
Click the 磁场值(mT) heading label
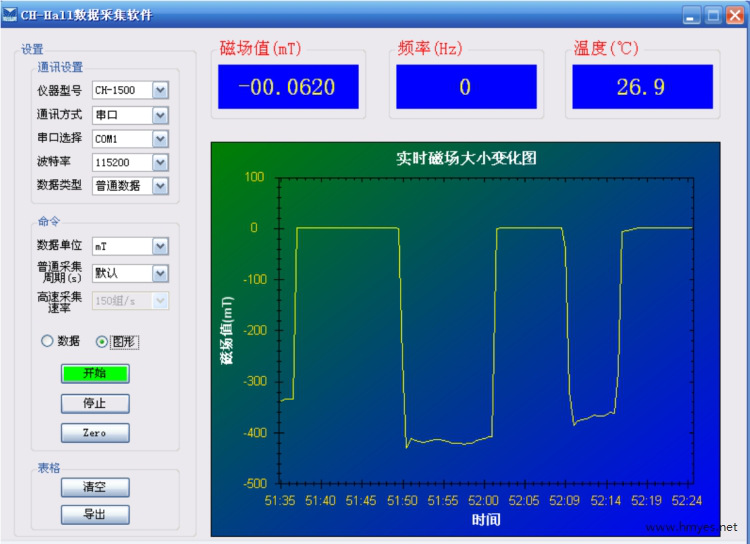point(261,48)
